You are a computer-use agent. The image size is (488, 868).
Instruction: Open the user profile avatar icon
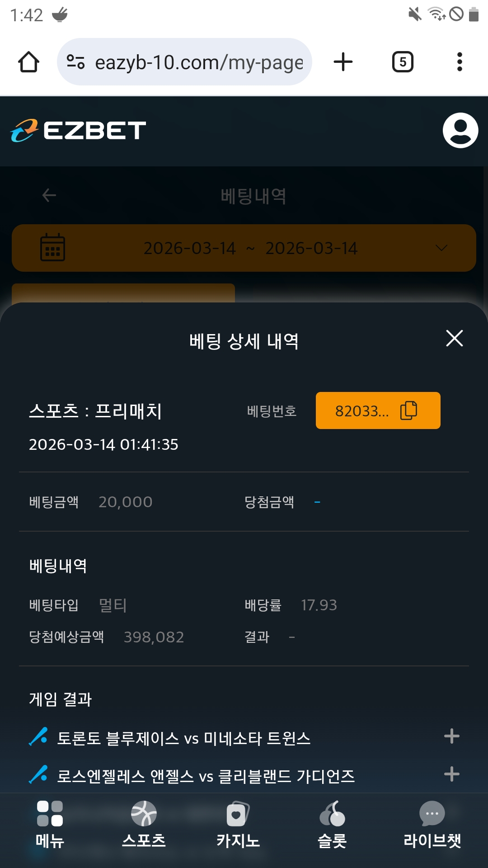[x=460, y=131]
